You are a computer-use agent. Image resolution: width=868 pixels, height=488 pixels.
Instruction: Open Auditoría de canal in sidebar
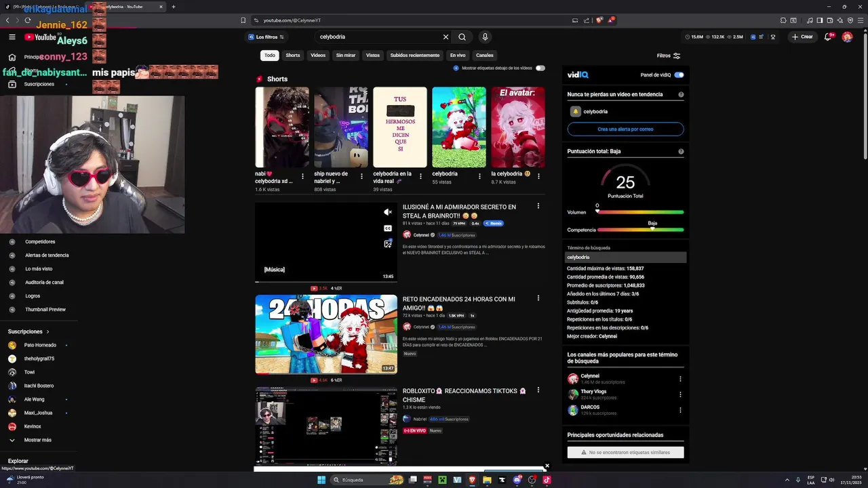[x=44, y=283]
